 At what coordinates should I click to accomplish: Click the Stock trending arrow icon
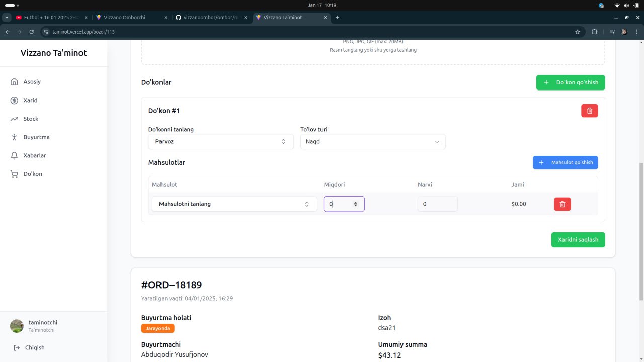14,119
